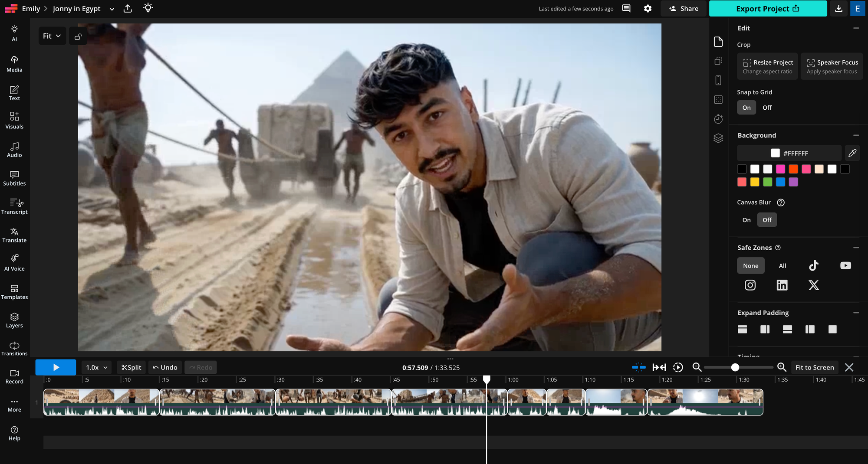Viewport: 868px width, 464px height.
Task: Open the Help menu
Action: click(14, 433)
